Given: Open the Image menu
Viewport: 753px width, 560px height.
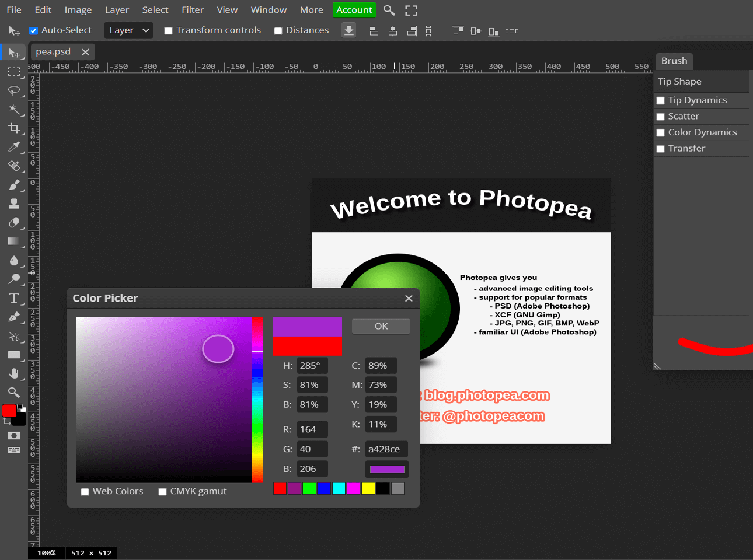Looking at the screenshot, I should [78, 10].
